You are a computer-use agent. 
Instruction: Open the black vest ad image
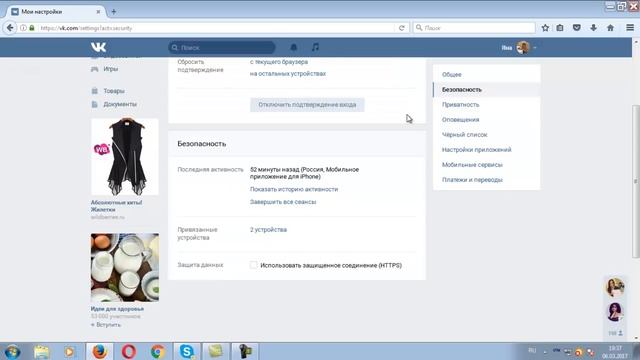tap(124, 157)
